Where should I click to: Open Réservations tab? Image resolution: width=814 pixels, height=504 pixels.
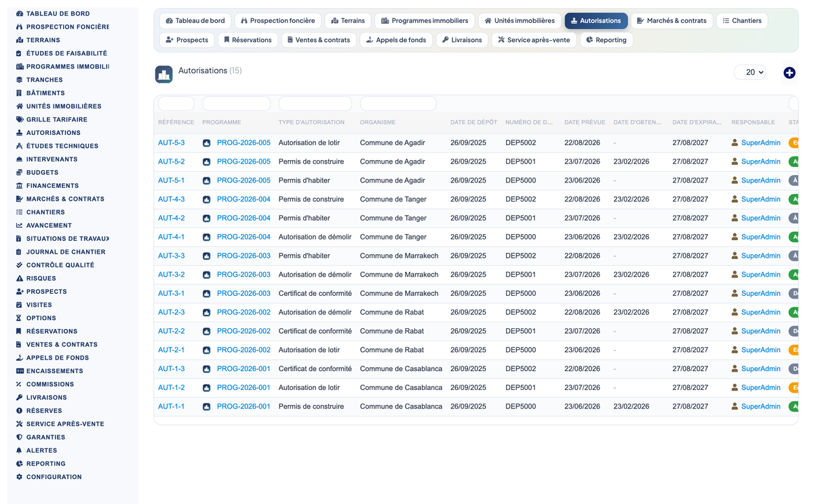click(x=248, y=40)
